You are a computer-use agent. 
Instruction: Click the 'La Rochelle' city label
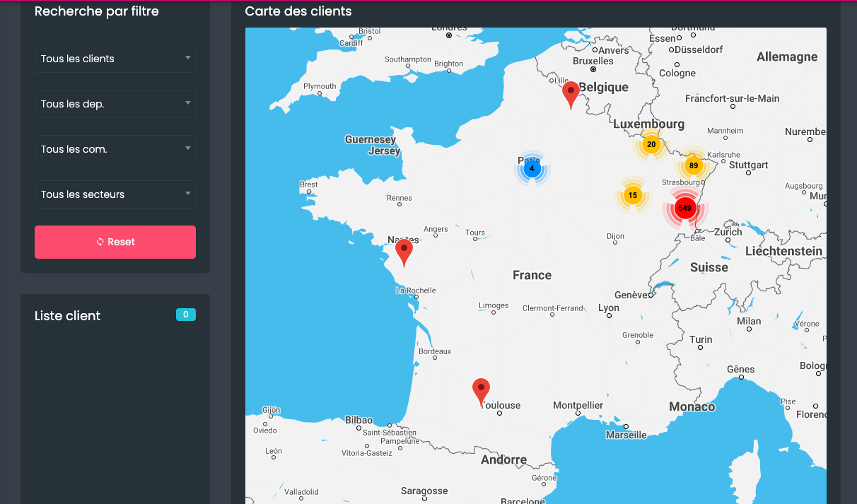coord(416,291)
